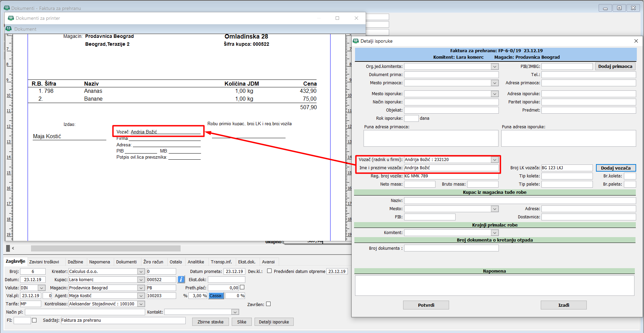The image size is (644, 333).
Task: Click the Ime i prezime vozača field
Action: 451,168
